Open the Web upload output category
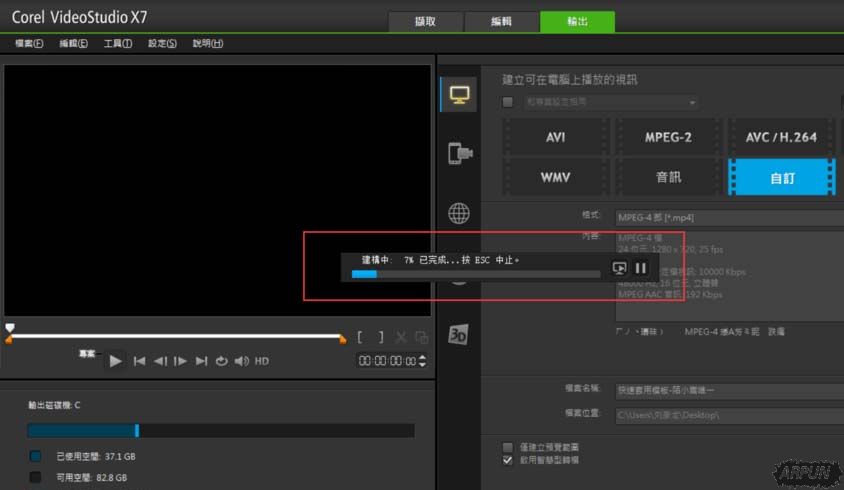 point(459,213)
